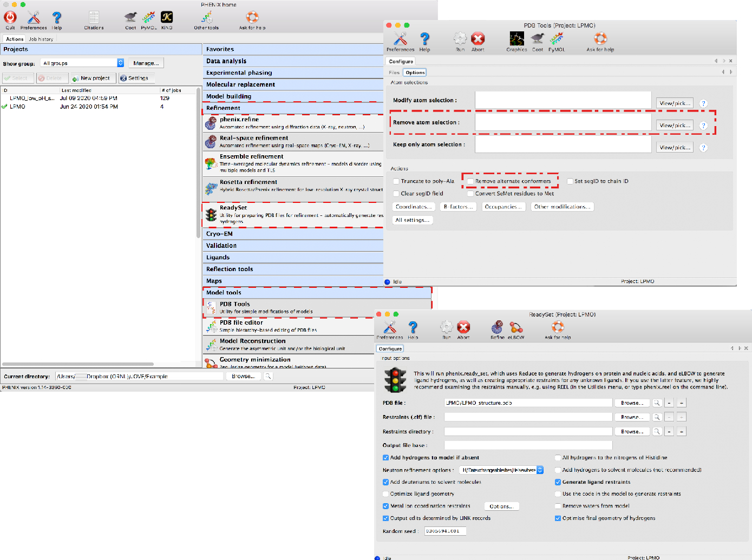Select Options tab in PDB Tools
Screen dimensions: 752x560
coord(415,73)
